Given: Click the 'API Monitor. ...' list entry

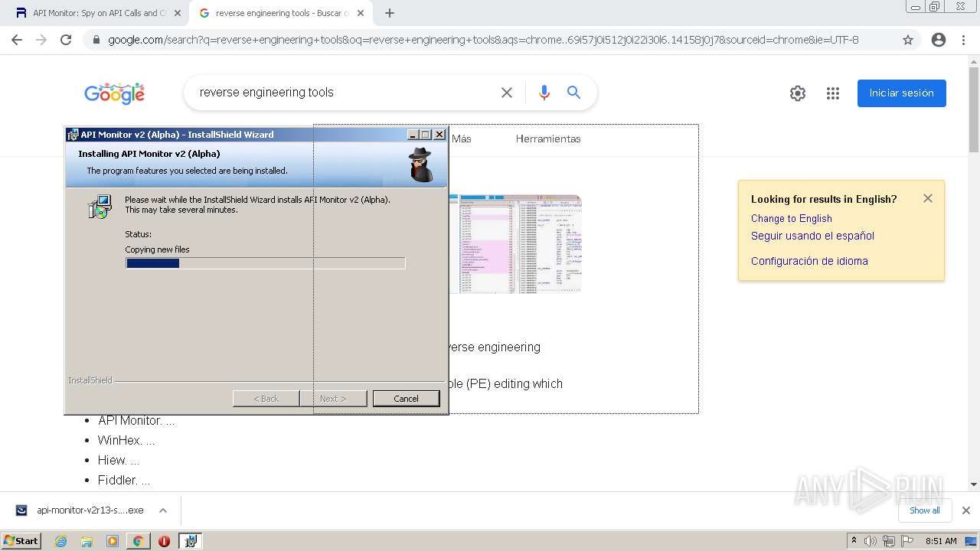Looking at the screenshot, I should tap(136, 420).
